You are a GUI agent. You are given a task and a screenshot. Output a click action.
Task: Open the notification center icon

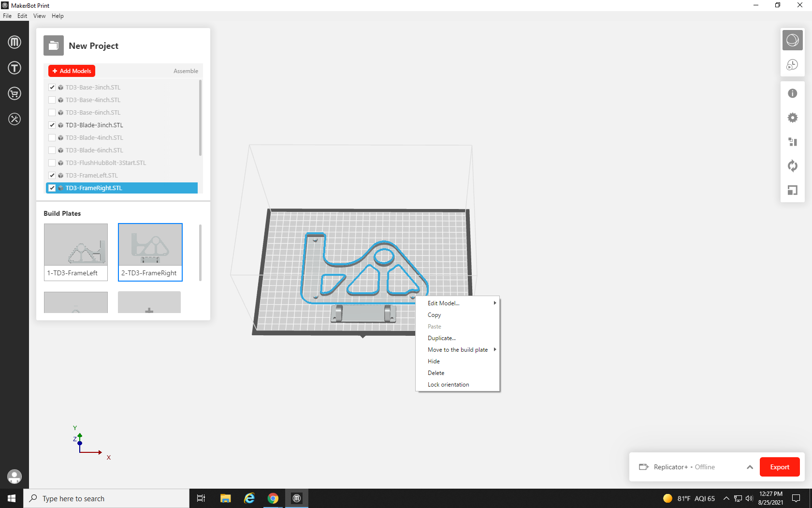[x=796, y=498]
